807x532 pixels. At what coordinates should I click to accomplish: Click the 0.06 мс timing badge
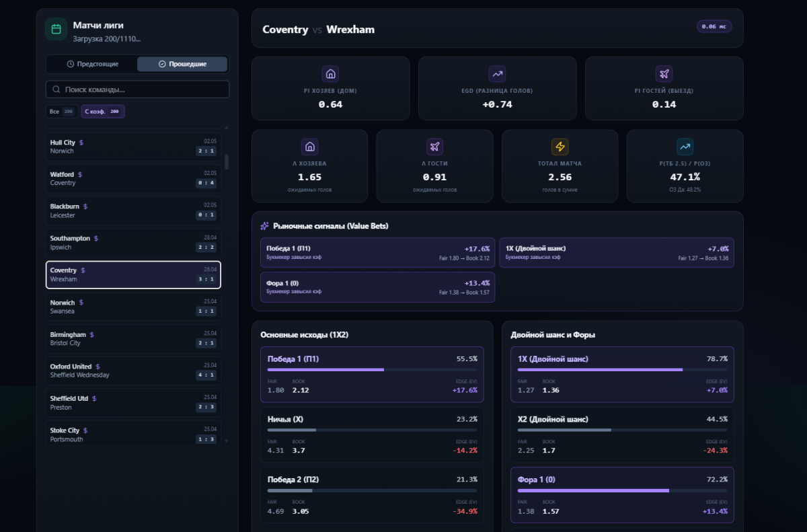[x=714, y=26]
